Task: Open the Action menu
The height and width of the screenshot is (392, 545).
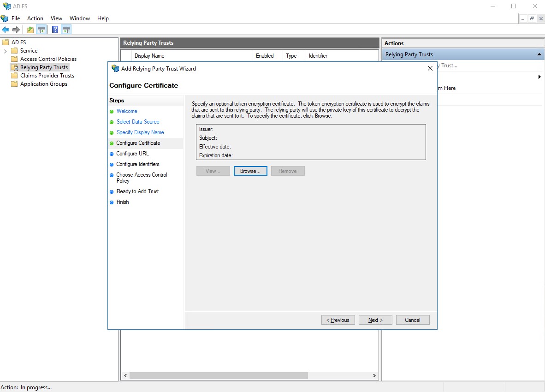Action: pos(35,18)
